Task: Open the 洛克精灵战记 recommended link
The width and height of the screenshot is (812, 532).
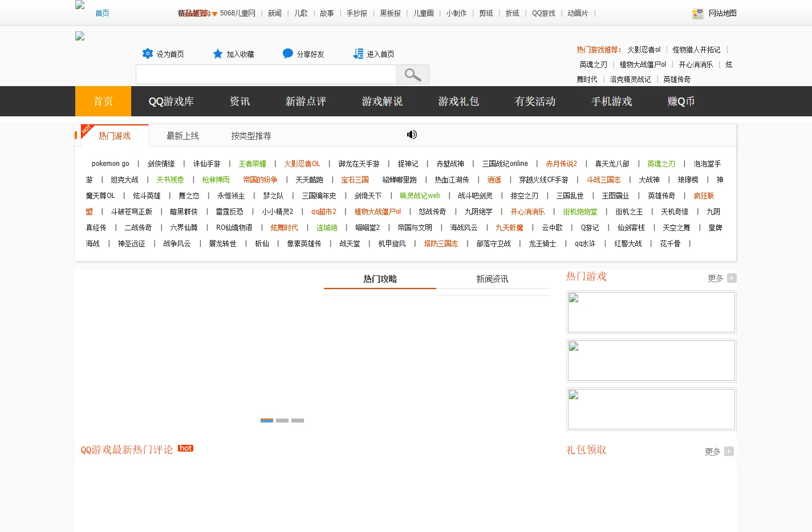Action: [630, 79]
